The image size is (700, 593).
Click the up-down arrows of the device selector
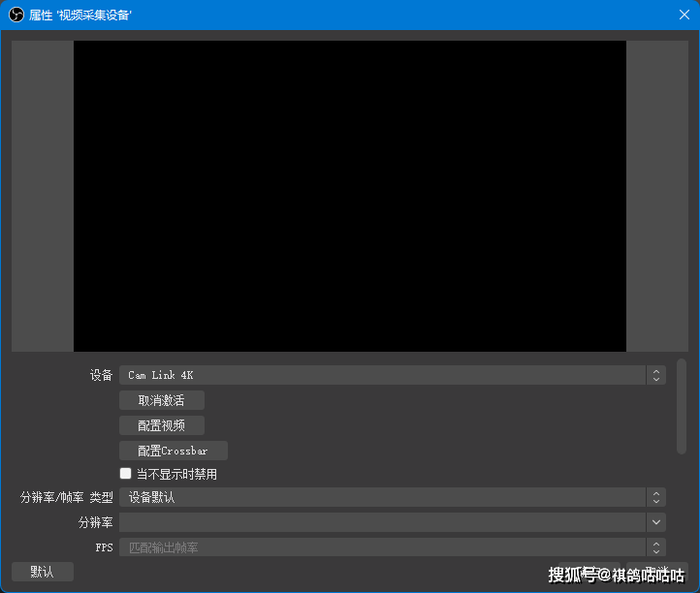coord(656,375)
